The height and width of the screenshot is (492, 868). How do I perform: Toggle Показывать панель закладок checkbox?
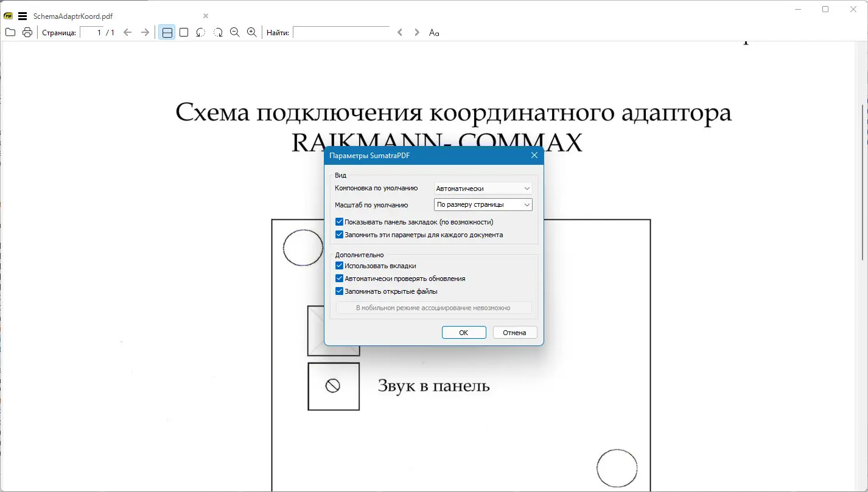pos(340,222)
